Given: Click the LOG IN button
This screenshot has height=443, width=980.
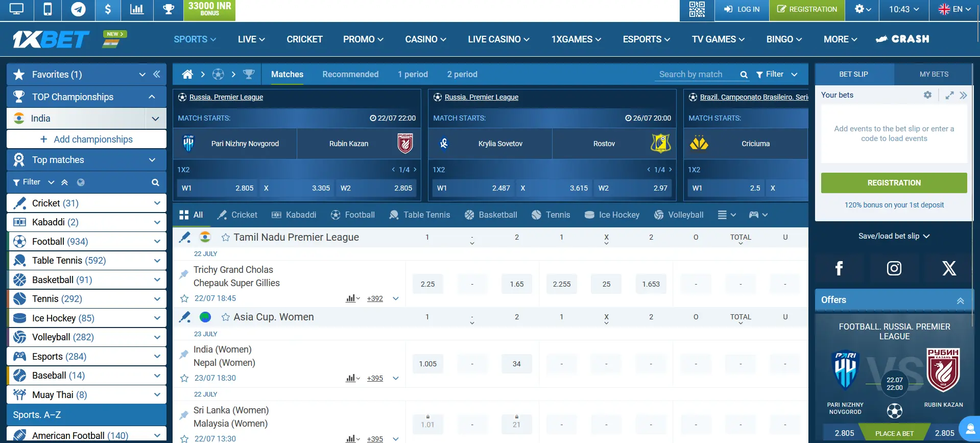Looking at the screenshot, I should (742, 9).
